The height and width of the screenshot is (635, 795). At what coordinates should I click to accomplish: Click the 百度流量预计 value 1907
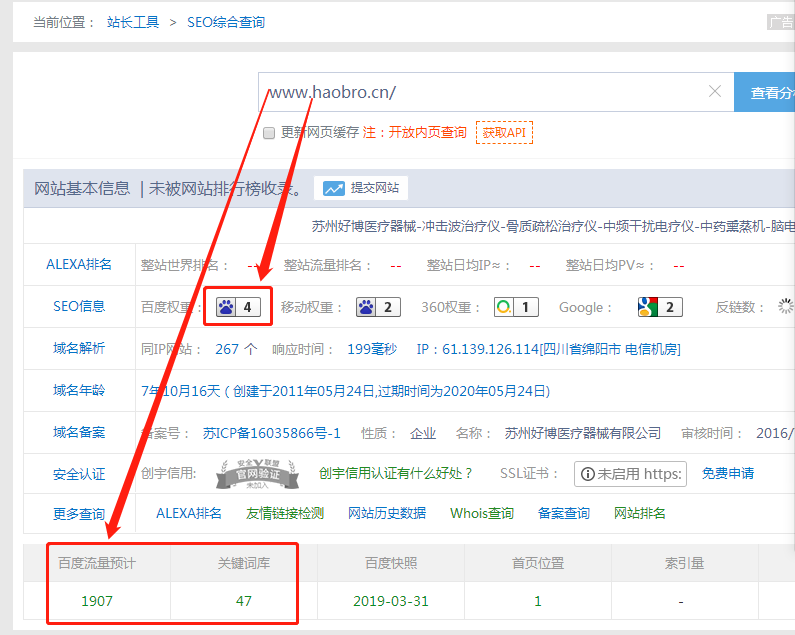pyautogui.click(x=97, y=601)
